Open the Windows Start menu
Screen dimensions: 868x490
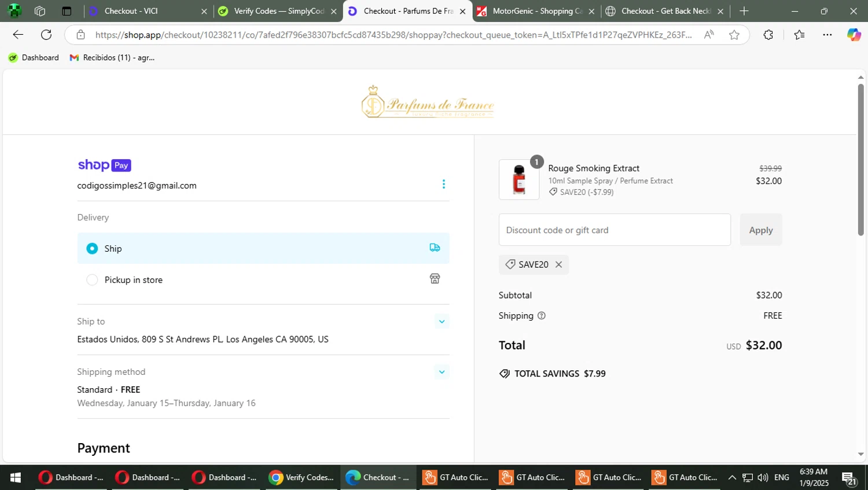point(16,477)
